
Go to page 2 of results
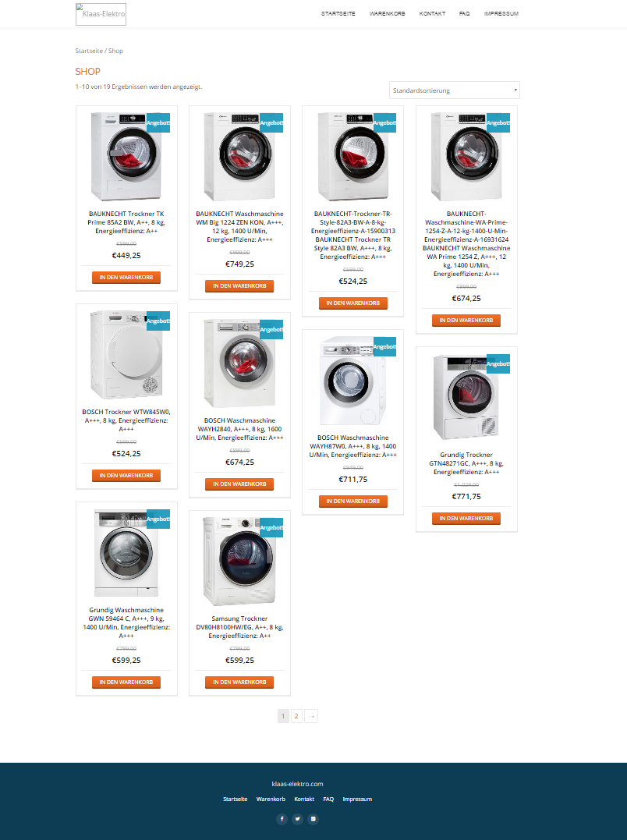[x=296, y=716]
